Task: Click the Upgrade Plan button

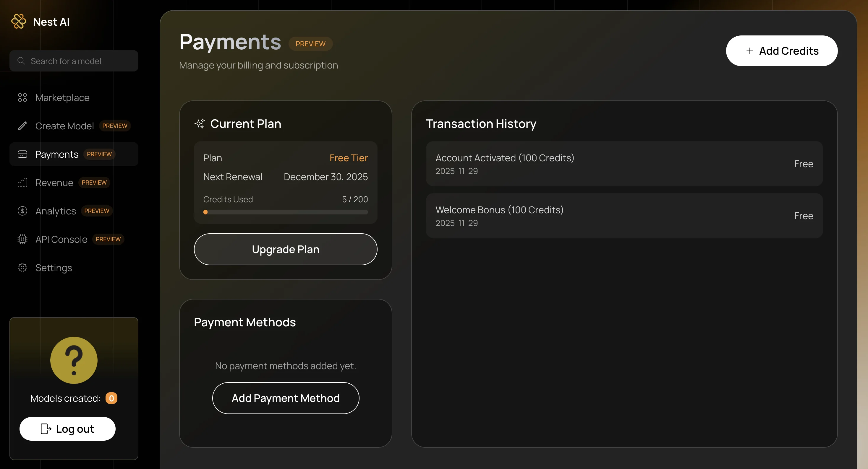Action: click(x=285, y=249)
